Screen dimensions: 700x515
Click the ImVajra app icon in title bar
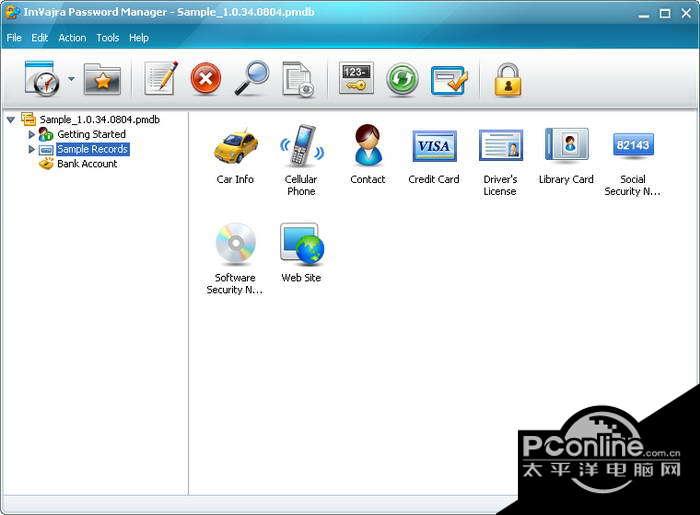12,12
